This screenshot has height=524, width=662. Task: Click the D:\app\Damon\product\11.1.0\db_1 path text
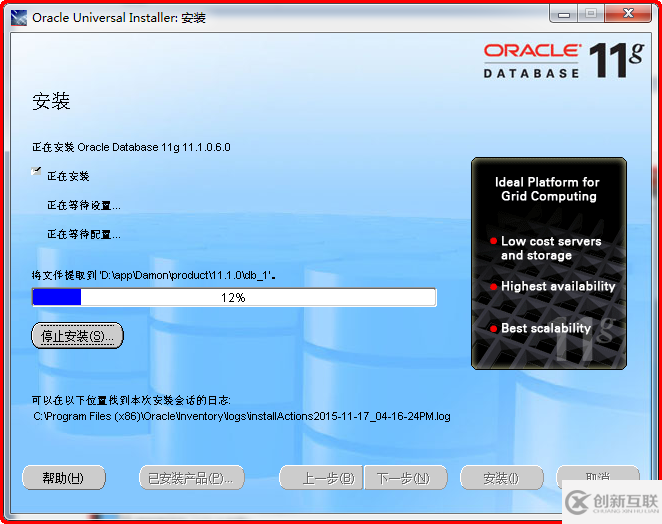coord(185,275)
